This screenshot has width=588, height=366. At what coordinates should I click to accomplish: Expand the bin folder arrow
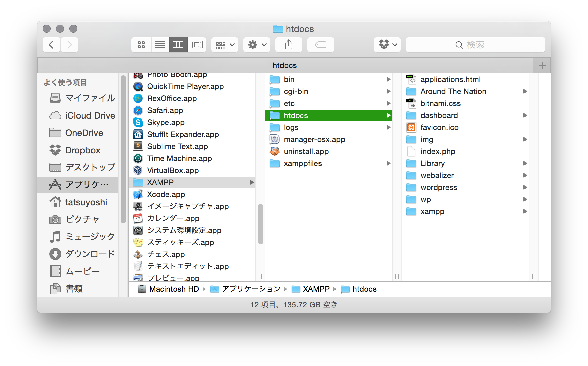click(388, 79)
